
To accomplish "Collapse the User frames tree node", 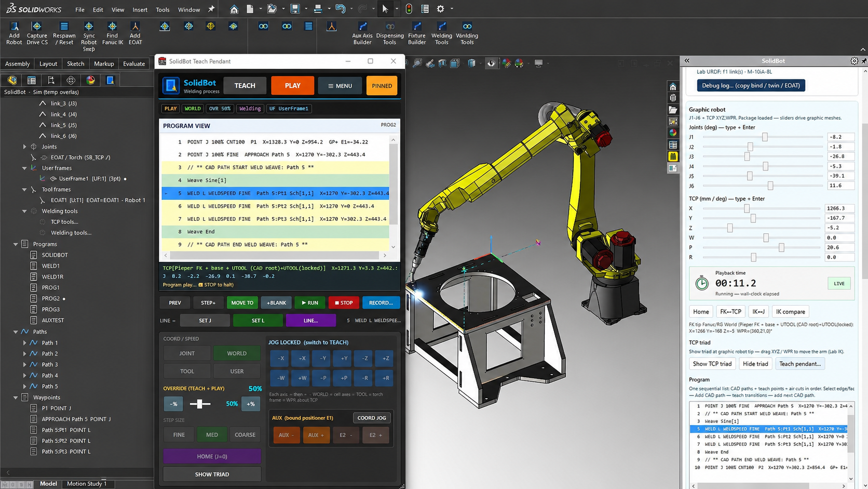I will tap(24, 168).
